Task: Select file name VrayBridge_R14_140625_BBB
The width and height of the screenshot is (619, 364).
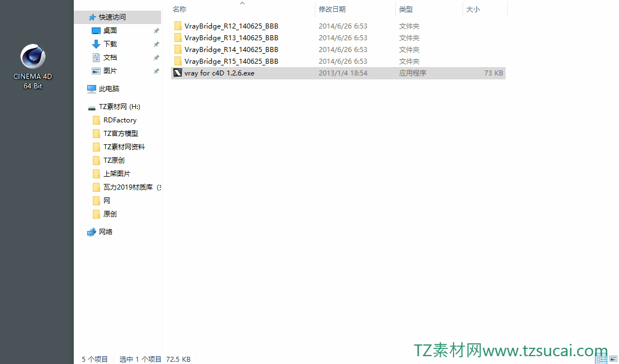Action: (x=231, y=50)
